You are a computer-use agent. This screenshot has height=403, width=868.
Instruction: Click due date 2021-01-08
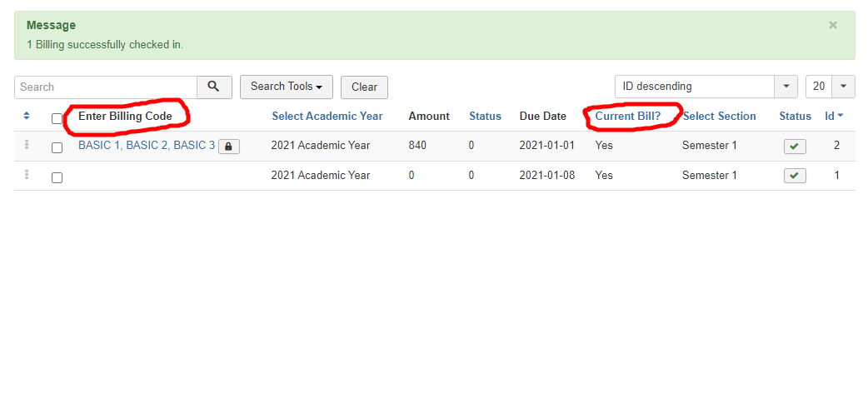(547, 175)
